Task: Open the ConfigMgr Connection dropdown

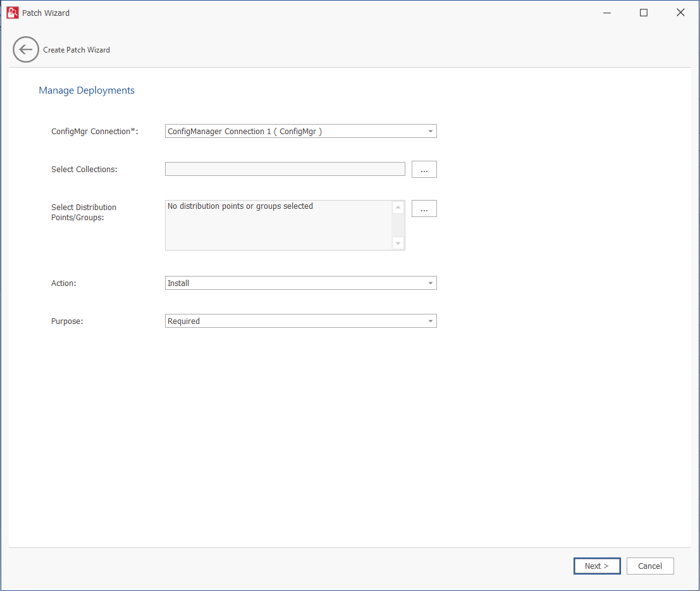Action: coord(430,132)
